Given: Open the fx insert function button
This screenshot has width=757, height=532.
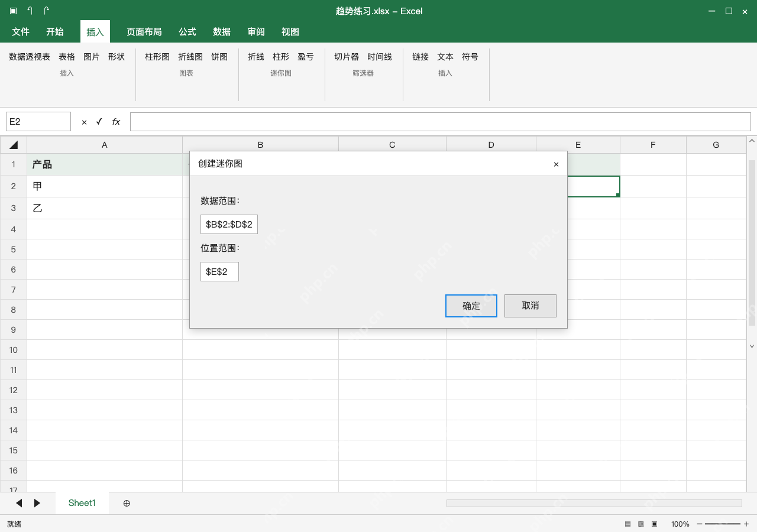Looking at the screenshot, I should (116, 122).
